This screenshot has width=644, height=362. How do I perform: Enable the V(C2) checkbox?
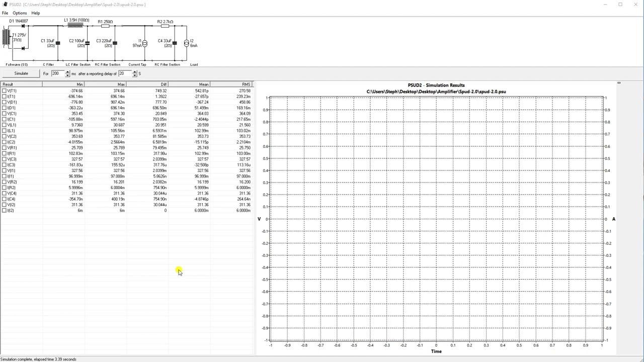[5, 136]
